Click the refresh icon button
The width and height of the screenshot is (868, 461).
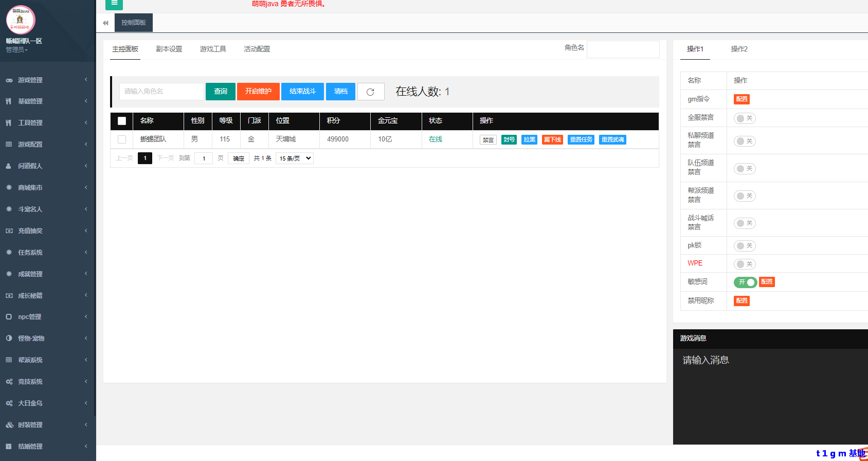click(370, 92)
